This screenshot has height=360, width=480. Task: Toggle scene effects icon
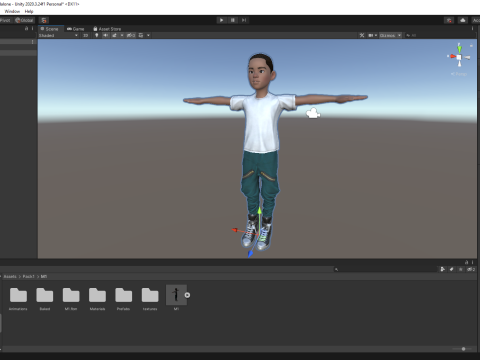[114, 35]
